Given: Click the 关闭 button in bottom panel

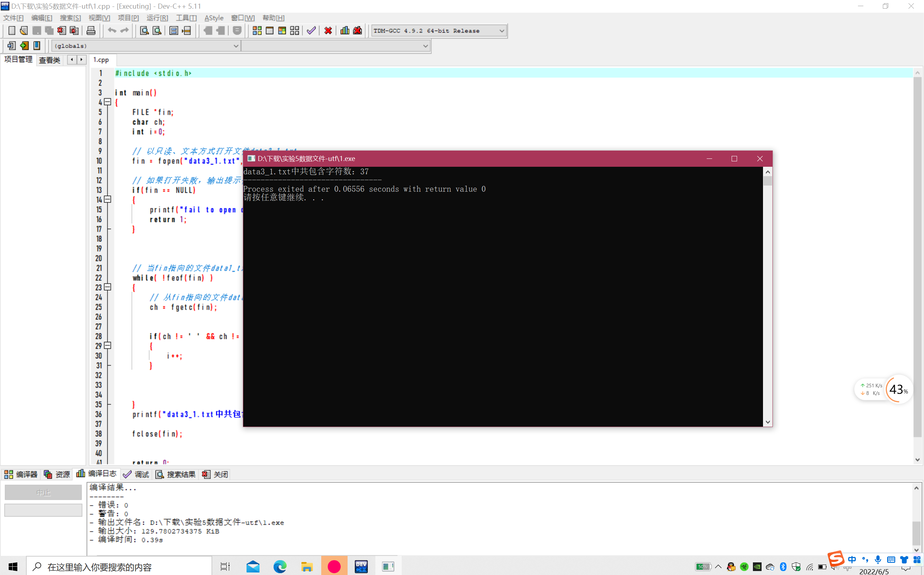Looking at the screenshot, I should 215,474.
